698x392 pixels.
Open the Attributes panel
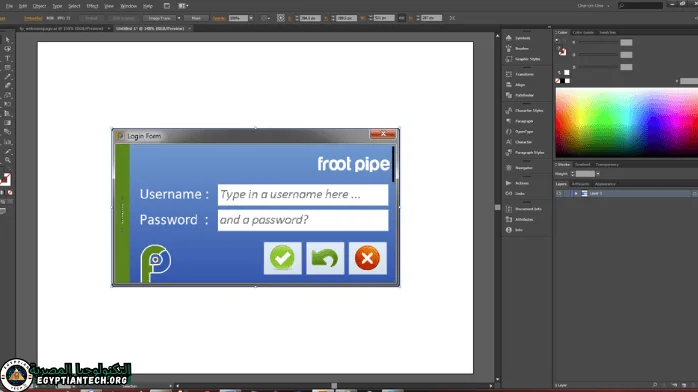coord(524,219)
